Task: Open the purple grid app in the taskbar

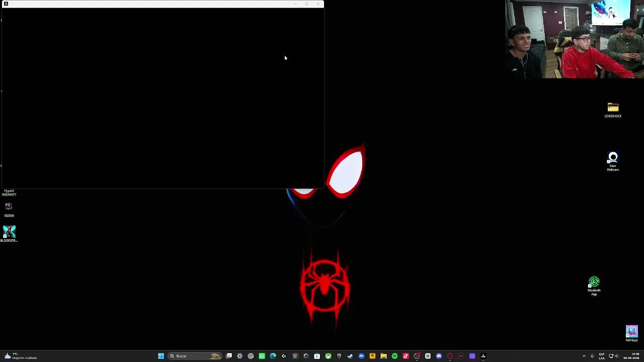Action: coord(472,356)
